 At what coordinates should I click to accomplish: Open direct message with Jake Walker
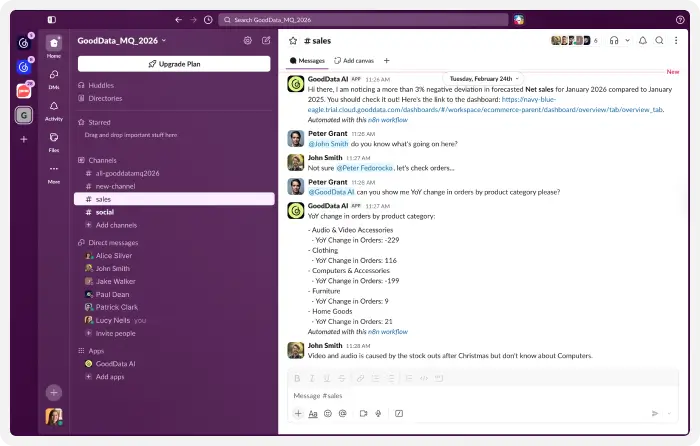pyautogui.click(x=115, y=282)
